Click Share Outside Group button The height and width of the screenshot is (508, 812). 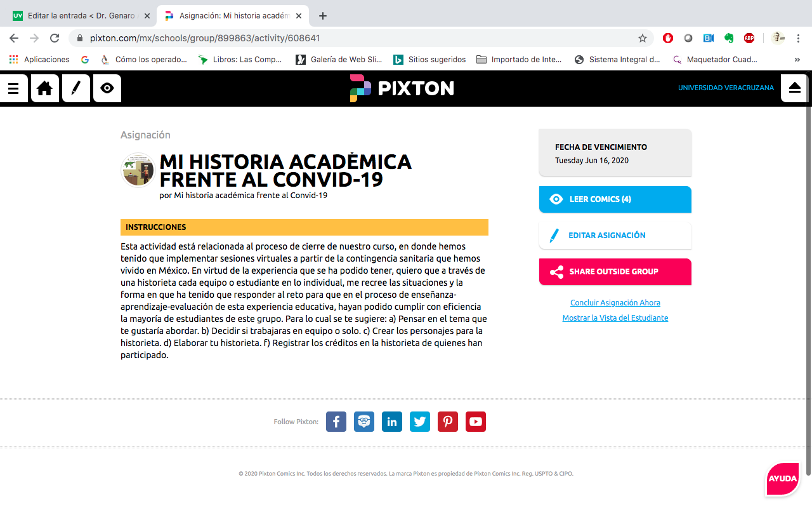point(615,272)
